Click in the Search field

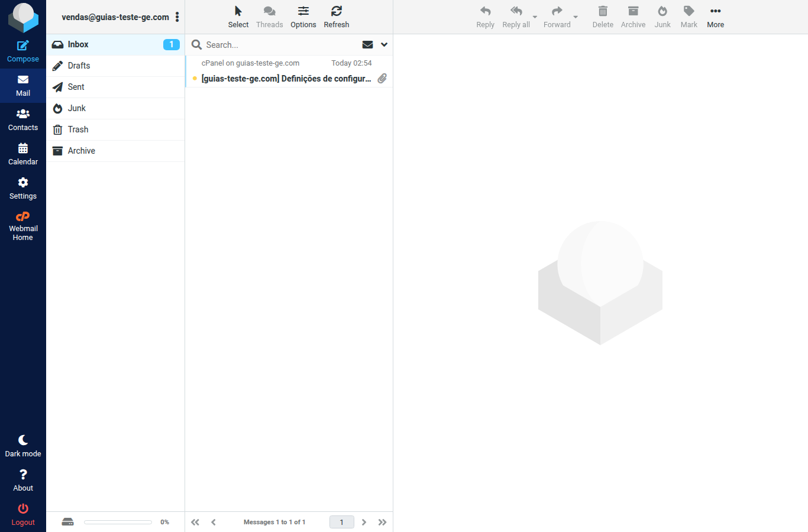(280, 45)
